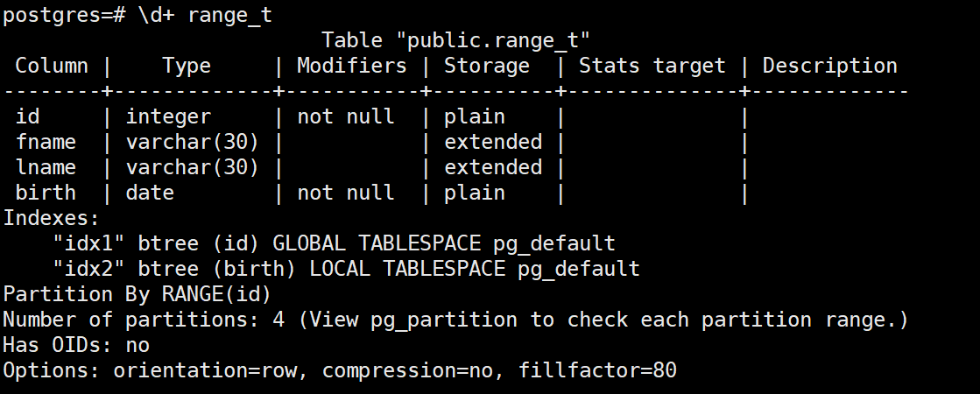Screen dimensions: 980x394
Task: Click the Table "public.range_t" title
Action: tap(455, 40)
